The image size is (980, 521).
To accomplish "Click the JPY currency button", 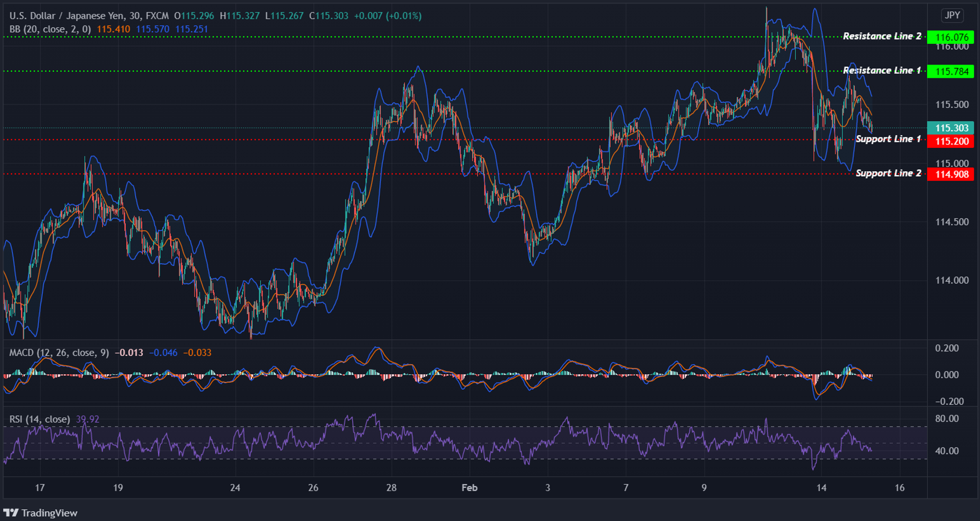I will [x=952, y=16].
